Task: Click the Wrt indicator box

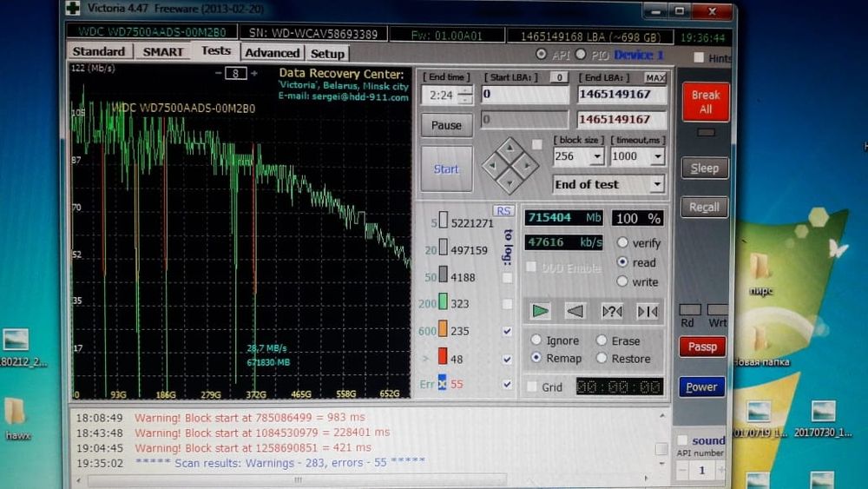Action: pyautogui.click(x=718, y=309)
